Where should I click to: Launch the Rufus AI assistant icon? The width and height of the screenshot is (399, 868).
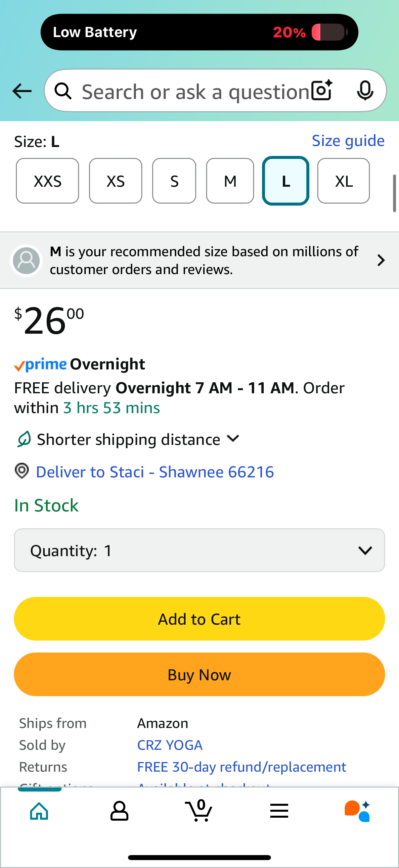pyautogui.click(x=357, y=811)
